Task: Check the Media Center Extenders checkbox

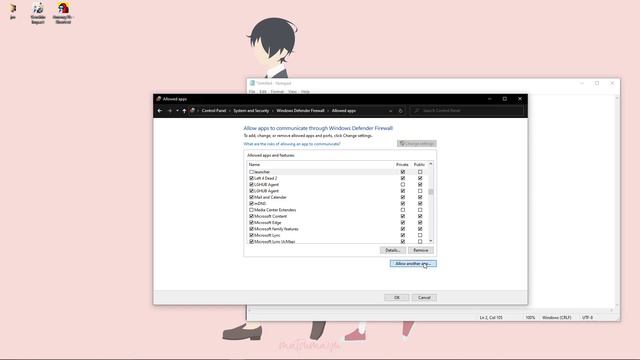Action: coord(251,210)
